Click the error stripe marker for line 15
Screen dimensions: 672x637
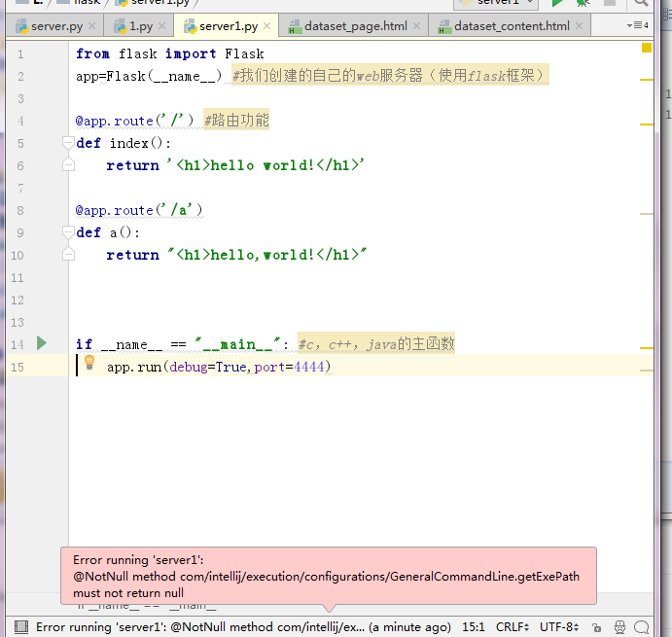(x=647, y=371)
